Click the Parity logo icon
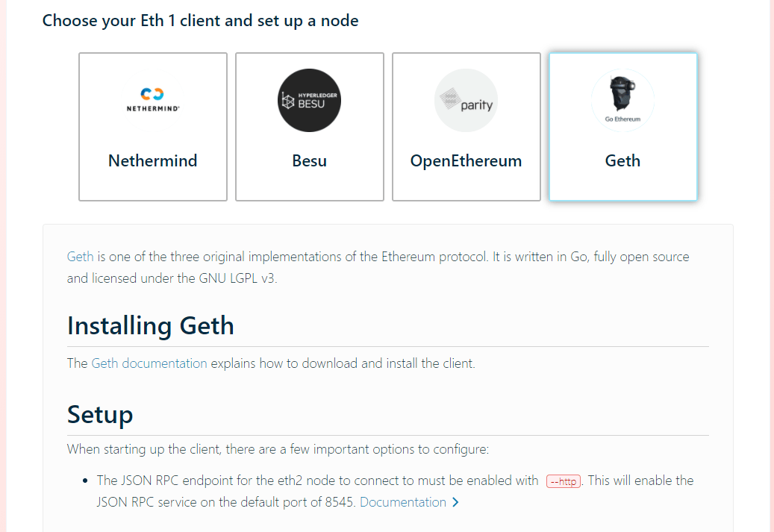774x532 pixels. tap(466, 100)
